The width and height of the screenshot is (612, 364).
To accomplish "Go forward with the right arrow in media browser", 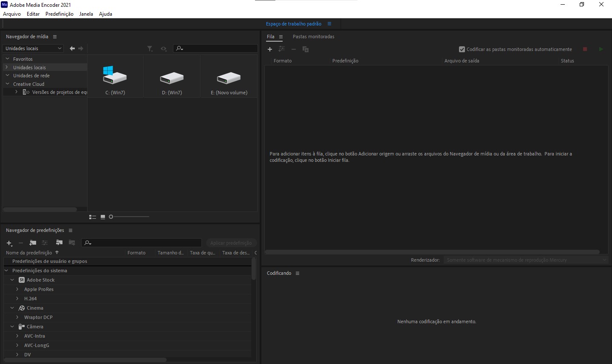I will tap(81, 48).
